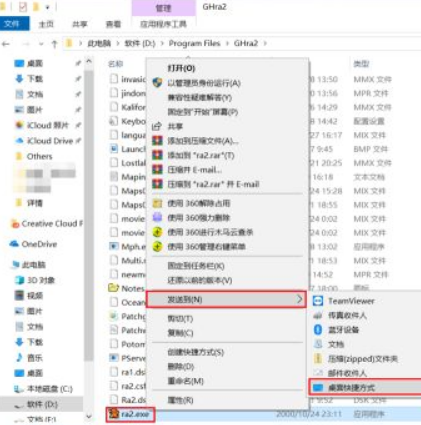Click 'Program Files' in the address breadcrumb

pyautogui.click(x=195, y=43)
